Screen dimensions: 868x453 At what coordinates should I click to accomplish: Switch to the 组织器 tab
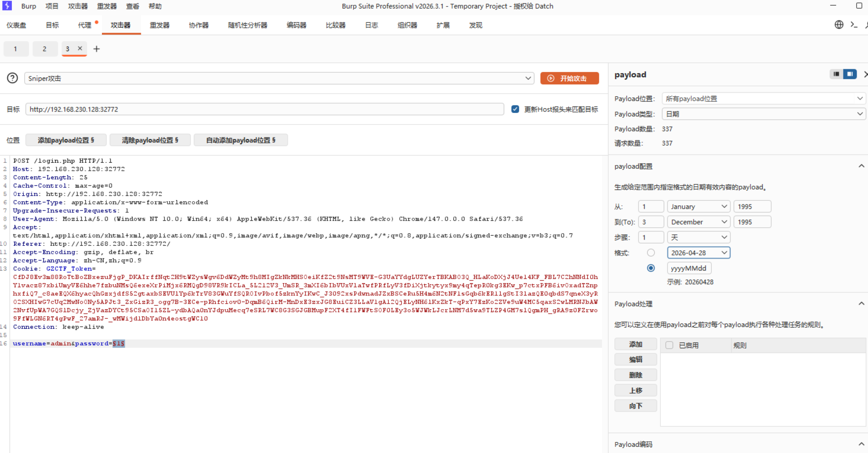[x=407, y=25]
